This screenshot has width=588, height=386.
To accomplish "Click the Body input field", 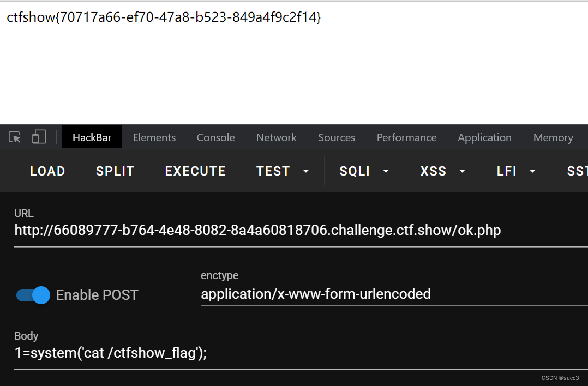I will (301, 353).
